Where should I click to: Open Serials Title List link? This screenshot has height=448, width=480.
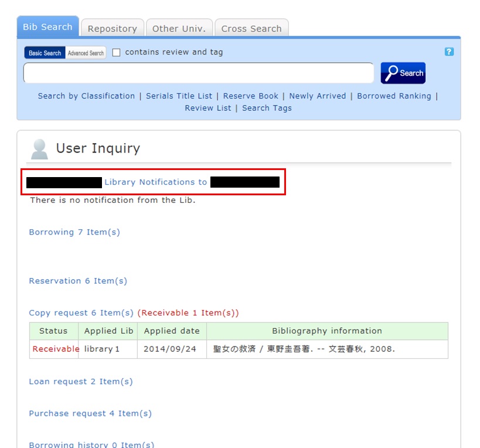coord(179,96)
